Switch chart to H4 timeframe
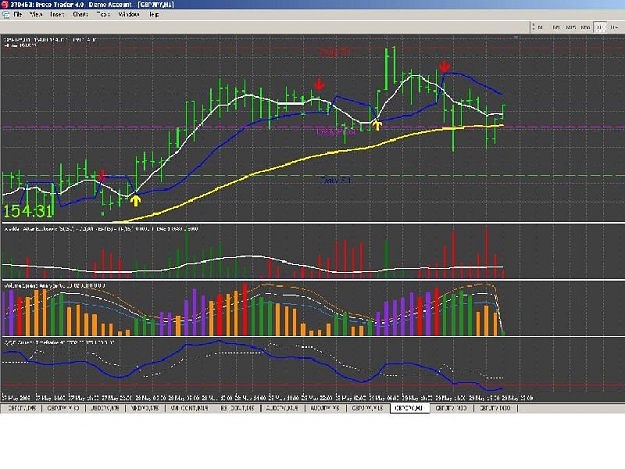This screenshot has height=469, width=625. 613,27
